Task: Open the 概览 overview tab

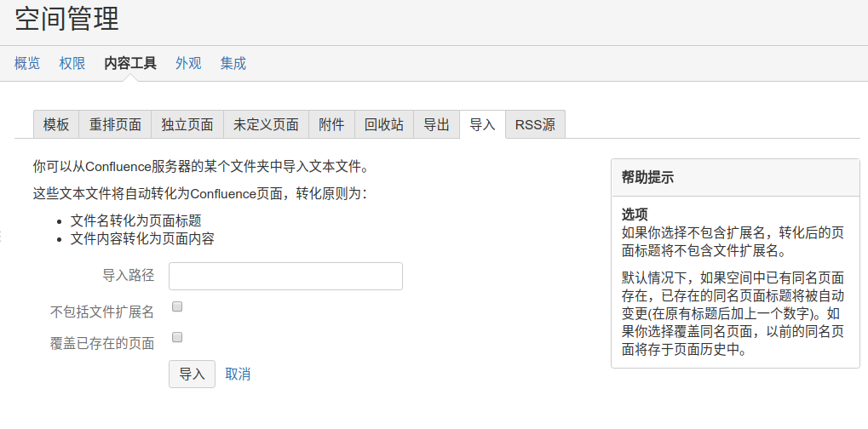Action: 27,64
